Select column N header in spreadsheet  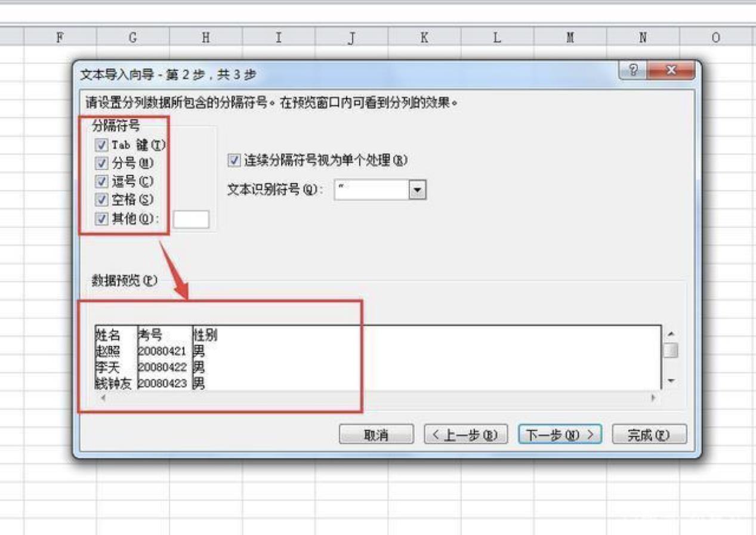[643, 38]
